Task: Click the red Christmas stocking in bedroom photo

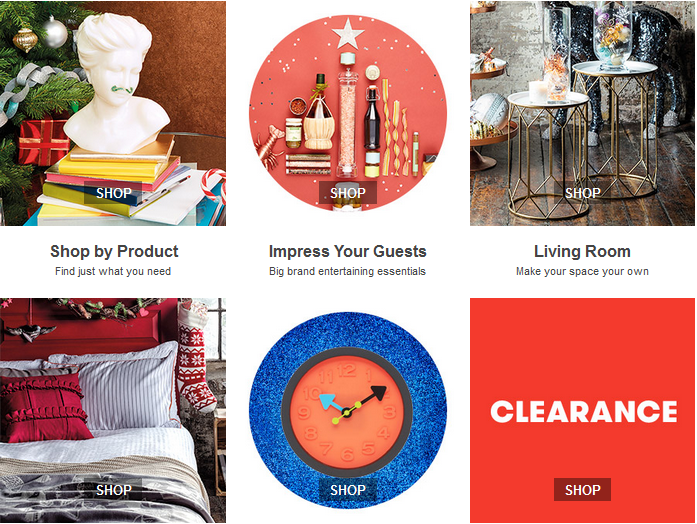Action: coord(195,358)
